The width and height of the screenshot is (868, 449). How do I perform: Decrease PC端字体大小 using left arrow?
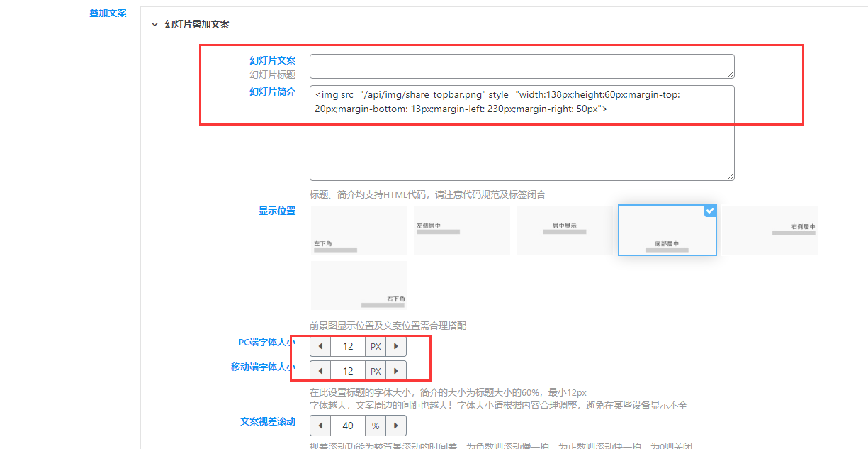[320, 346]
